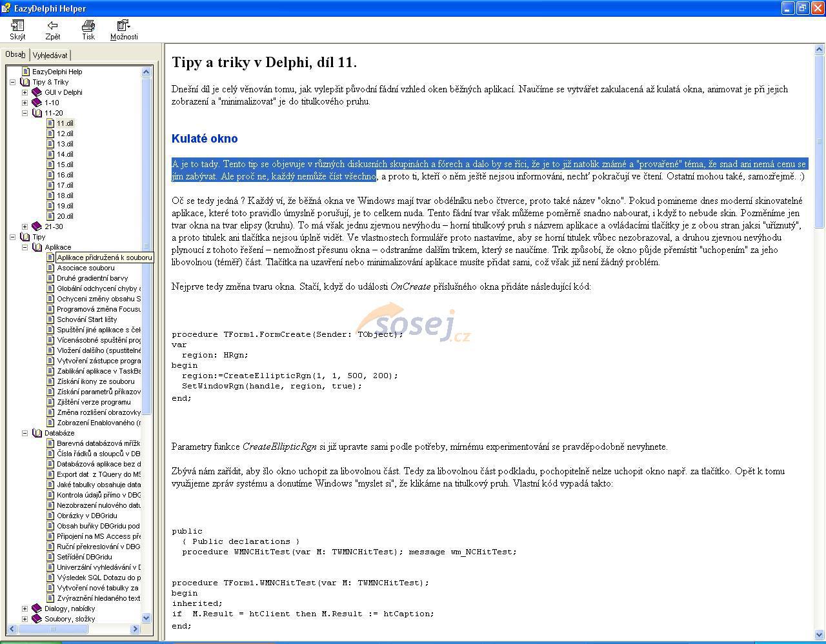This screenshot has width=826, height=644.
Task: Open Barevná databázová mřížka topic
Action: [x=98, y=443]
